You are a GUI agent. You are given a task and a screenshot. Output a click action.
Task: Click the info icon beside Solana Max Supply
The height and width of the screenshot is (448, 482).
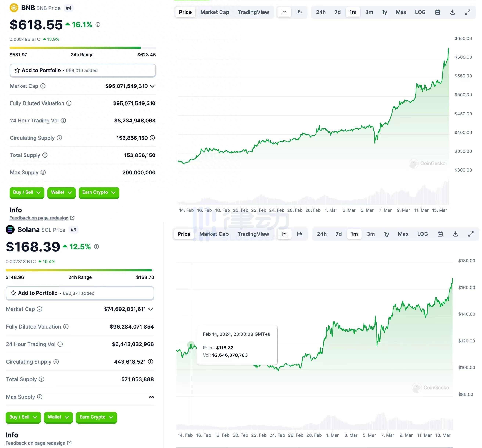(40, 397)
